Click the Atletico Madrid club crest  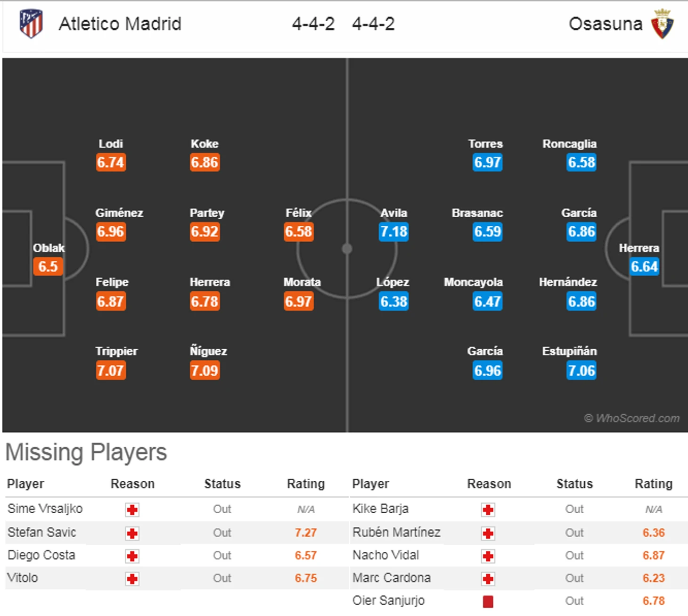(31, 24)
